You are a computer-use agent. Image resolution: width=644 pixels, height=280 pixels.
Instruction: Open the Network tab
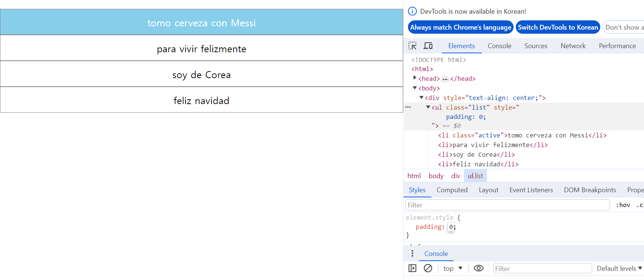(573, 46)
